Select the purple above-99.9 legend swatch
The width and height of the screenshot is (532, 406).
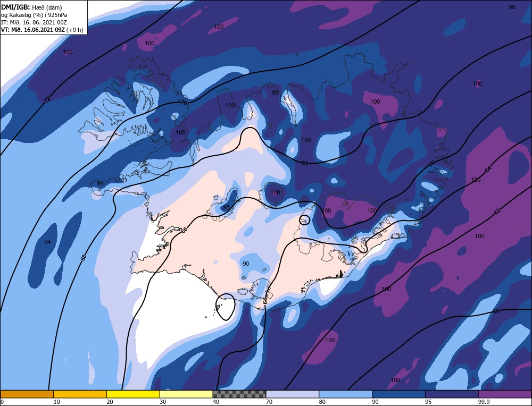coord(505,394)
